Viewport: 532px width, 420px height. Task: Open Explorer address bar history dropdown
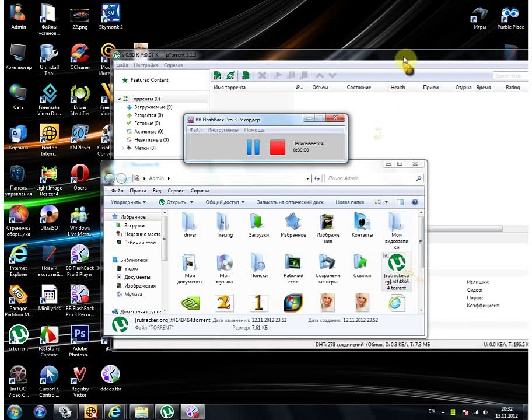307,178
